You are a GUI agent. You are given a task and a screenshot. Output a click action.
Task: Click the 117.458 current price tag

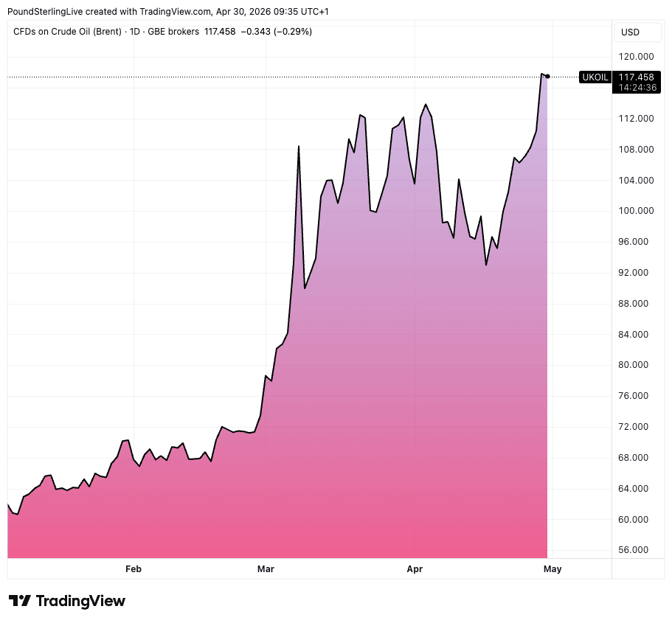click(x=635, y=77)
